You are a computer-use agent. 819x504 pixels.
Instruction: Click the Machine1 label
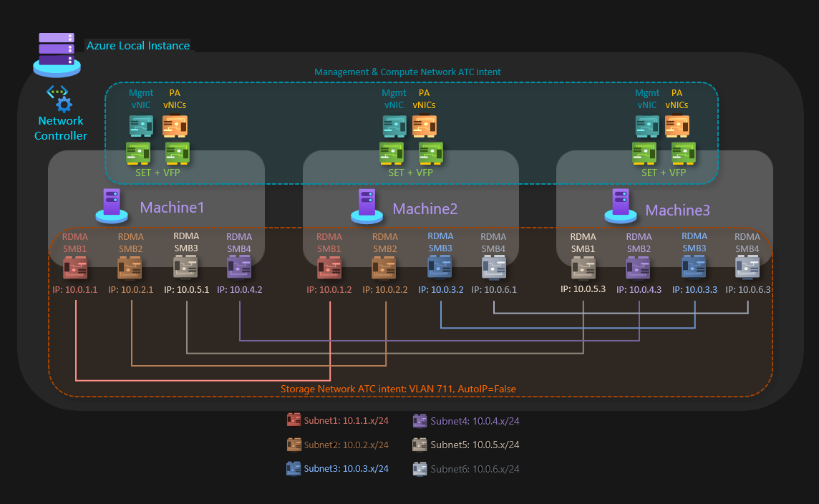tap(172, 208)
